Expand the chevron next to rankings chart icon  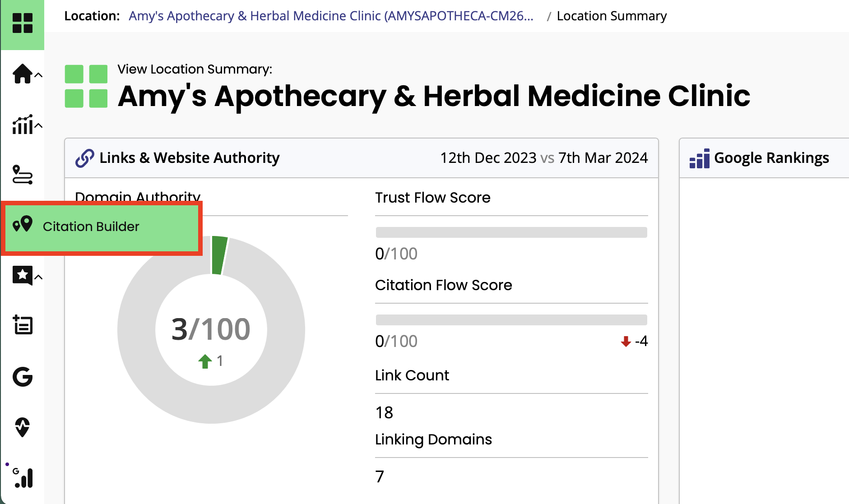39,126
